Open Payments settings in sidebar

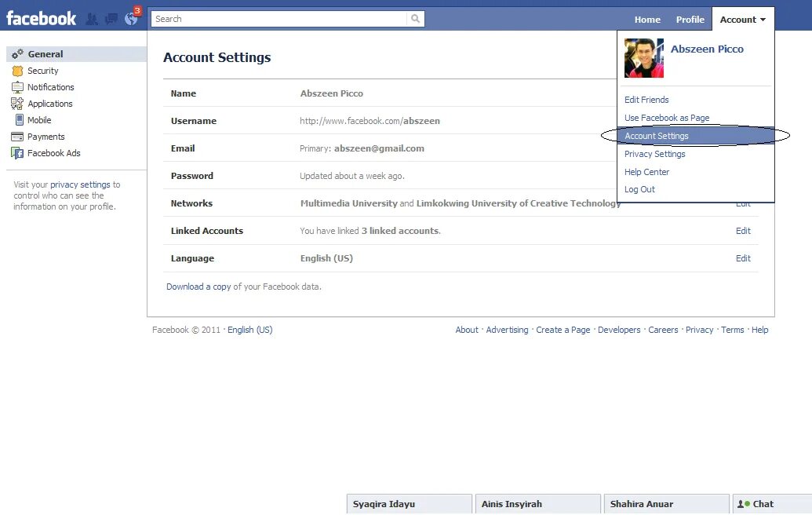click(x=46, y=137)
